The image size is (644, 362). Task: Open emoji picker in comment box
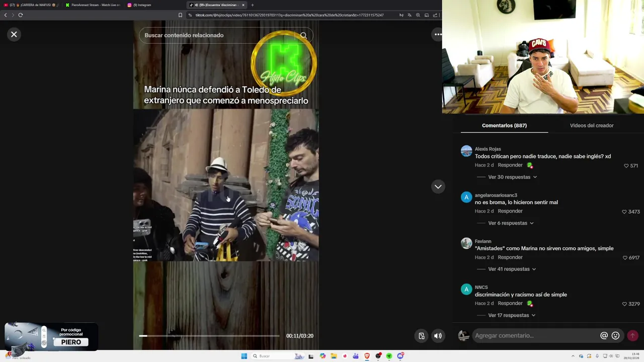tap(615, 335)
